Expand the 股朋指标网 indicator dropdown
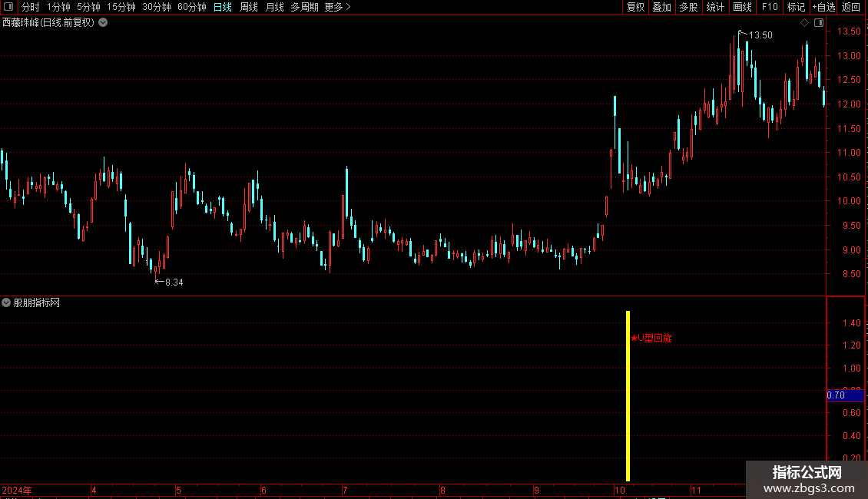This screenshot has width=868, height=499. [x=6, y=302]
